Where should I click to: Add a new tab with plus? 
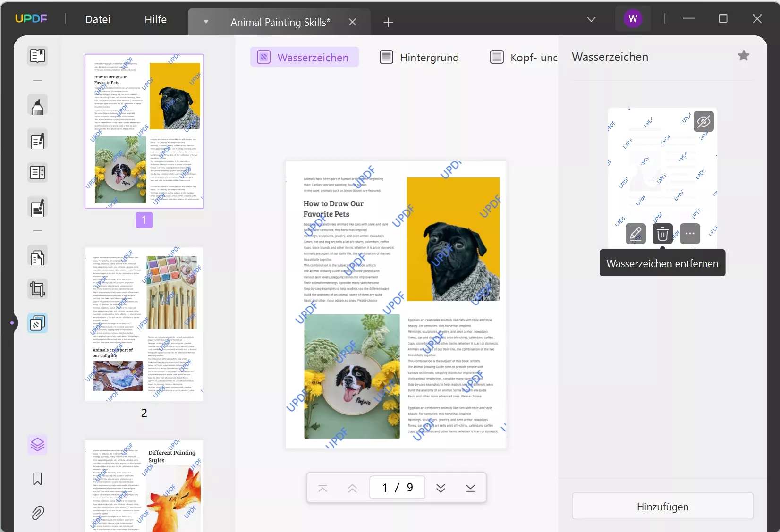(x=388, y=22)
